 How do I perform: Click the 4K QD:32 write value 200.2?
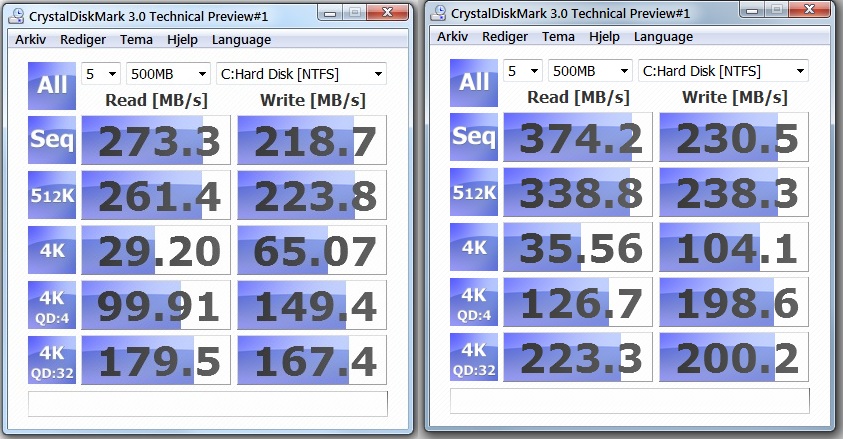(734, 357)
